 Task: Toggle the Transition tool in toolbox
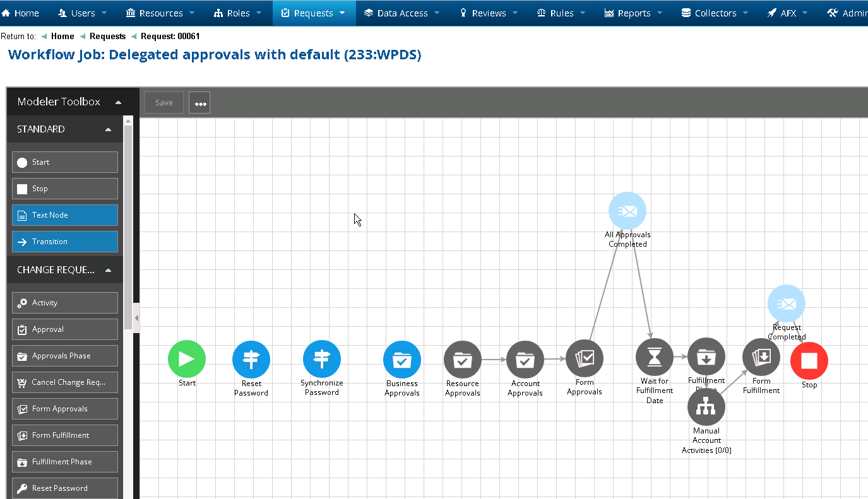pos(65,242)
